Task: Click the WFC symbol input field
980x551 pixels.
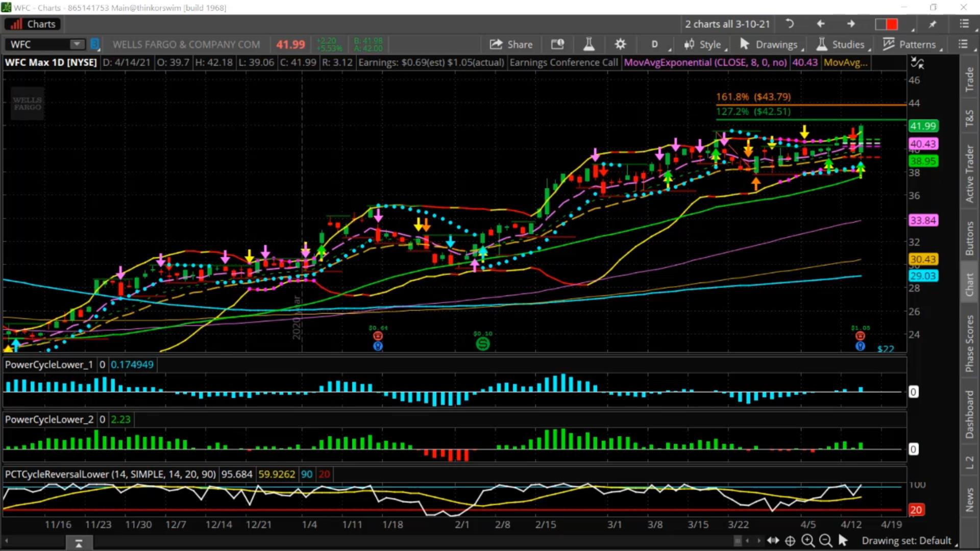Action: click(x=38, y=44)
